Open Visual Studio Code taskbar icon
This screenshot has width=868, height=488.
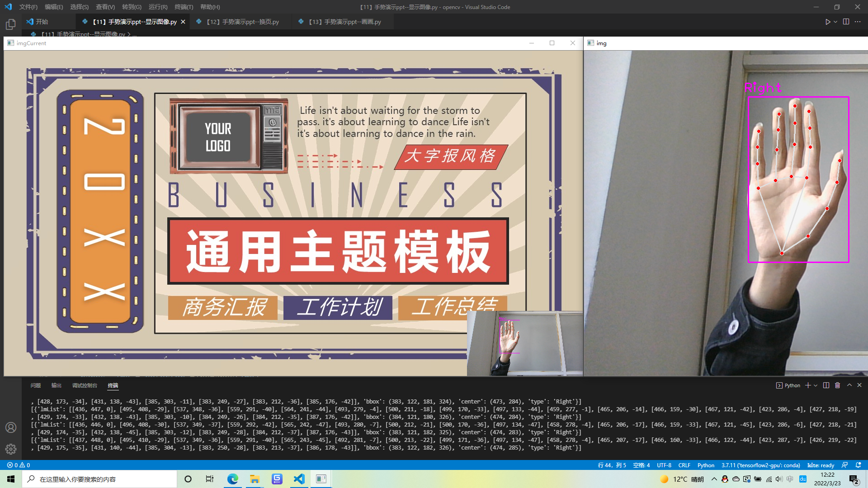click(x=299, y=479)
